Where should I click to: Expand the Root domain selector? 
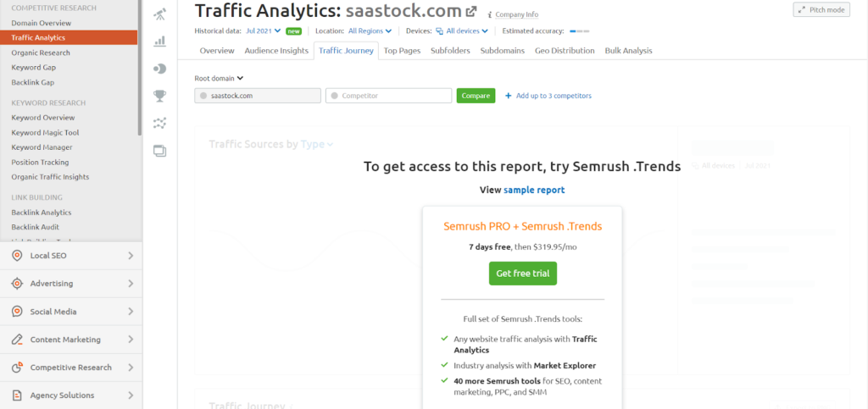pyautogui.click(x=219, y=79)
